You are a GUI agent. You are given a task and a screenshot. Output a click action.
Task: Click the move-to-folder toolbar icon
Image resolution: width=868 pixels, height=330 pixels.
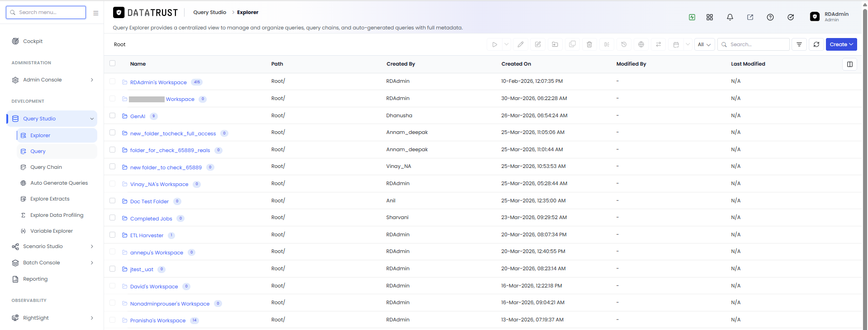pos(555,44)
